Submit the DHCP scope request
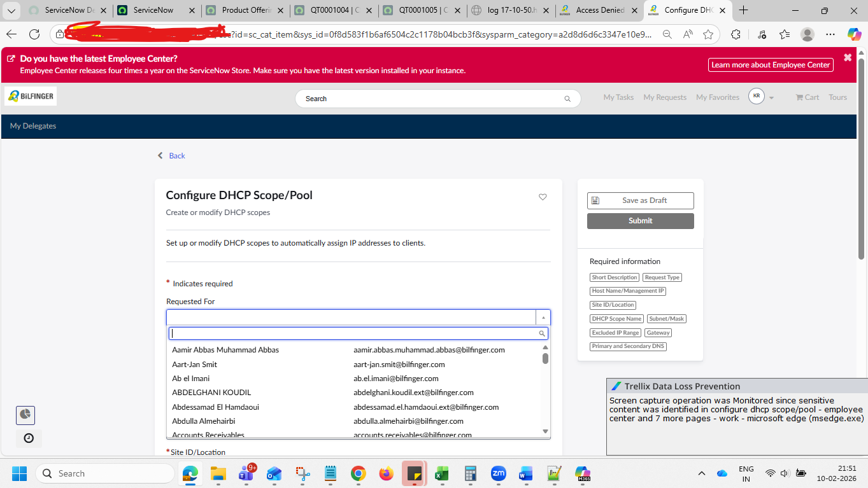This screenshot has height=488, width=868. 640,221
